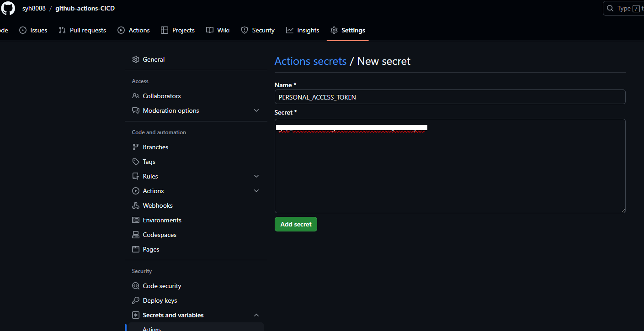The width and height of the screenshot is (644, 331).
Task: Click the Code security scan icon
Action: click(136, 286)
